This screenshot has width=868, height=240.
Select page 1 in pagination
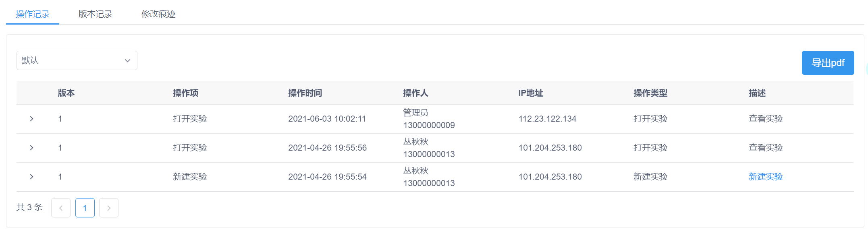85,208
